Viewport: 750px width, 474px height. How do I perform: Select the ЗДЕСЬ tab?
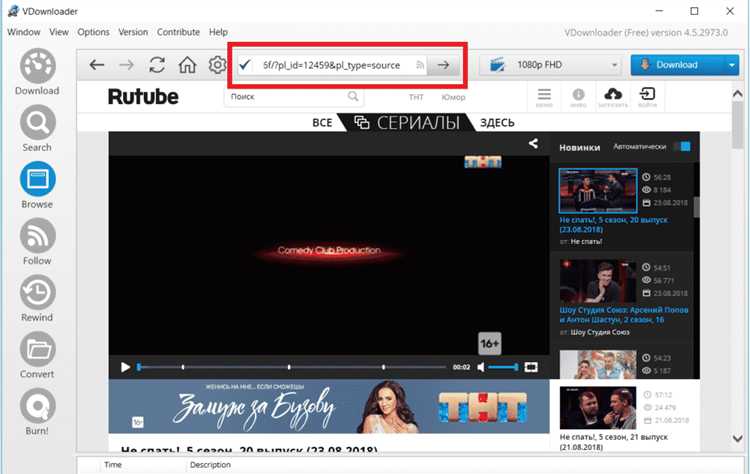497,123
